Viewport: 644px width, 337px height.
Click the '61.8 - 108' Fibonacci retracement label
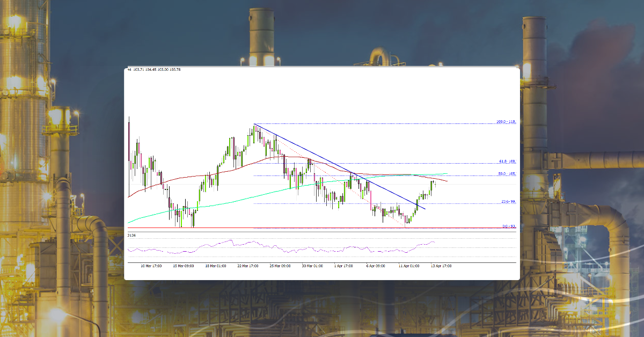(504, 161)
